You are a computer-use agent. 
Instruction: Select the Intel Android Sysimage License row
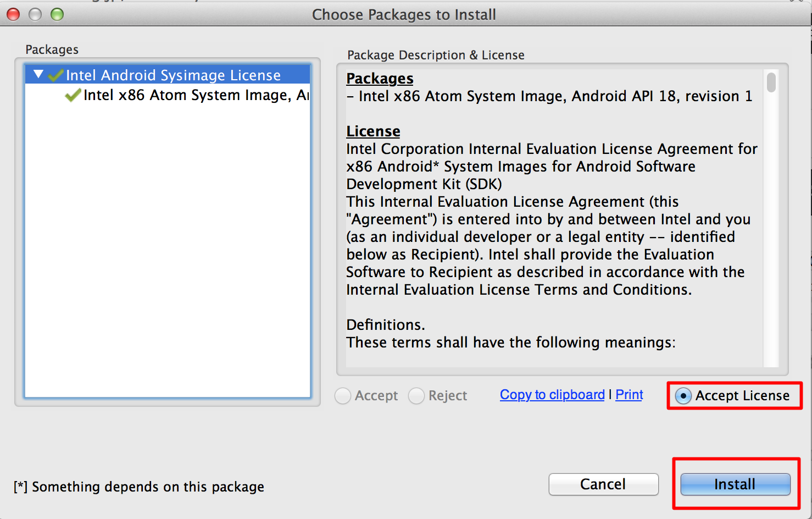[x=168, y=75]
